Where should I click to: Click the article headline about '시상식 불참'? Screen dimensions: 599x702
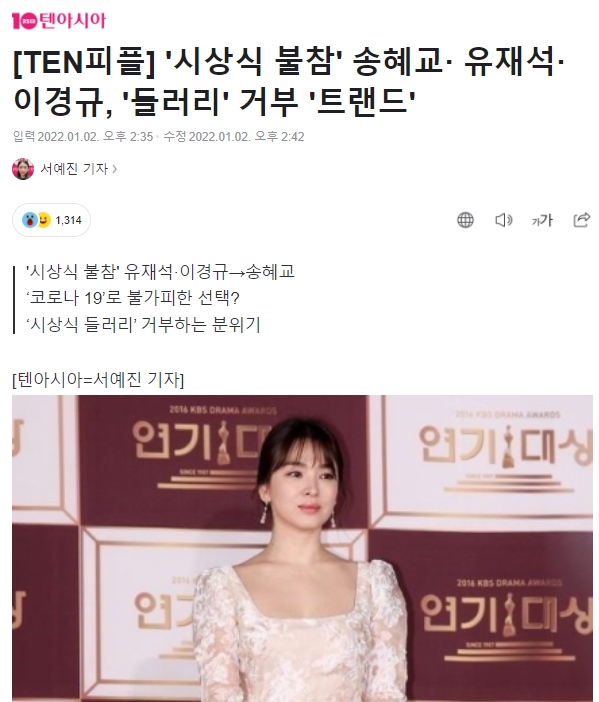point(289,81)
